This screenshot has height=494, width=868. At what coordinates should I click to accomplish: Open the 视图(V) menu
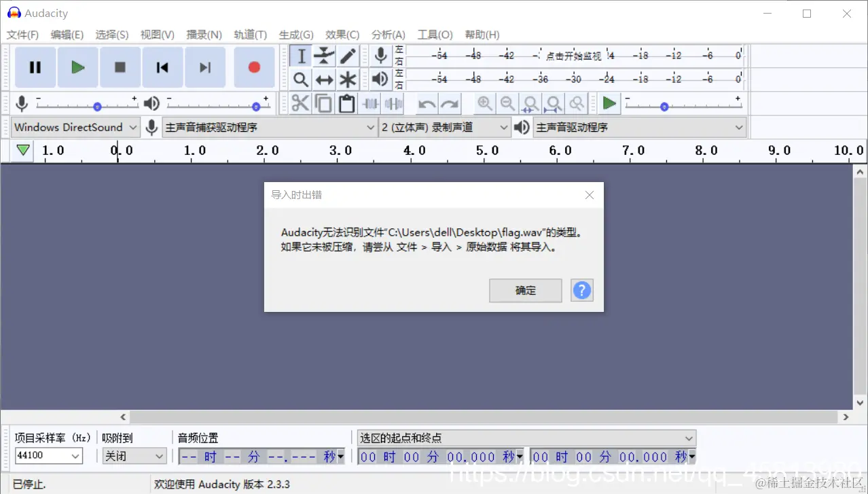point(158,35)
